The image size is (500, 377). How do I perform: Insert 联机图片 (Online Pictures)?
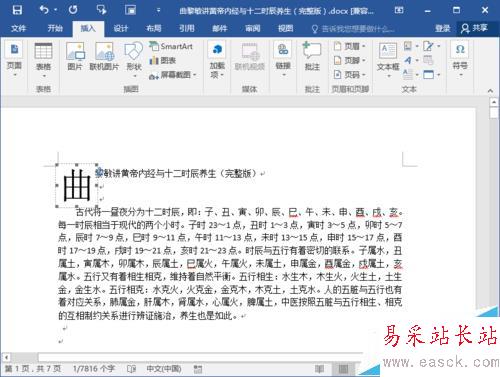104,57
